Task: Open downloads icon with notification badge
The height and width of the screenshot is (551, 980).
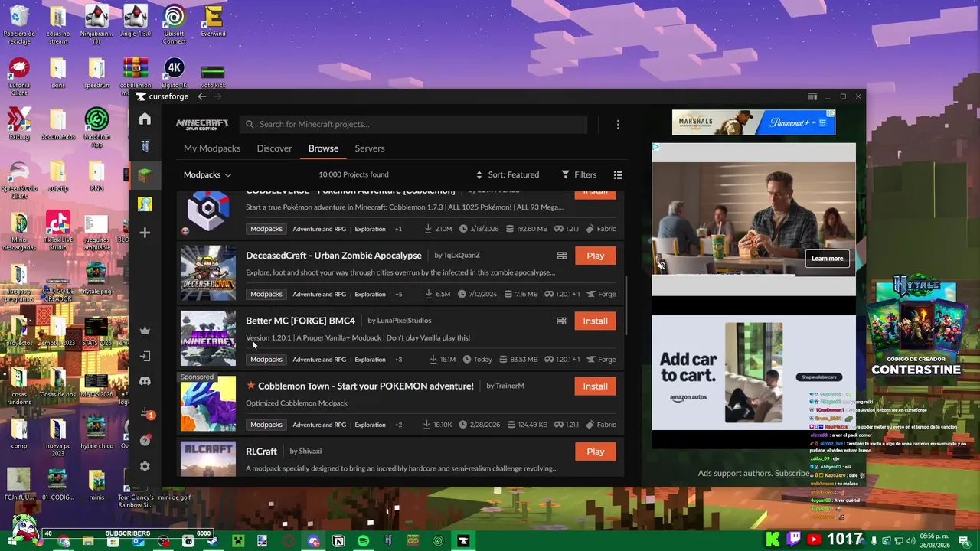Action: point(146,413)
